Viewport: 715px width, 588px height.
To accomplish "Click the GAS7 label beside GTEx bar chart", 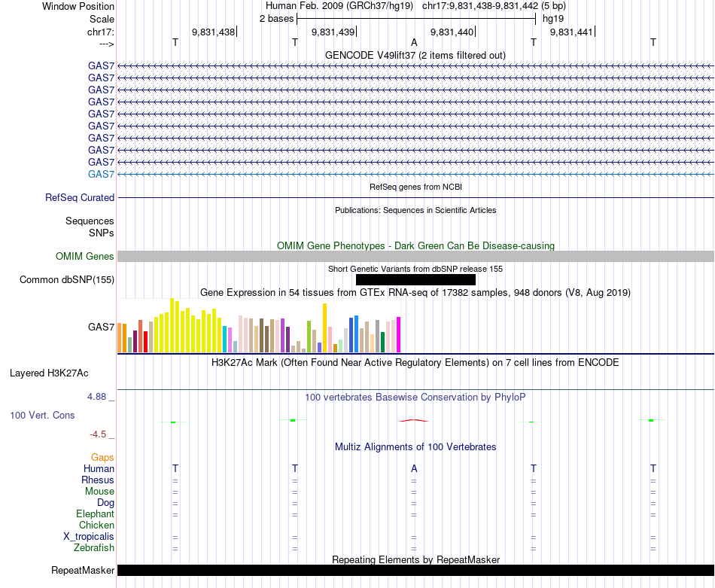I will (102, 327).
